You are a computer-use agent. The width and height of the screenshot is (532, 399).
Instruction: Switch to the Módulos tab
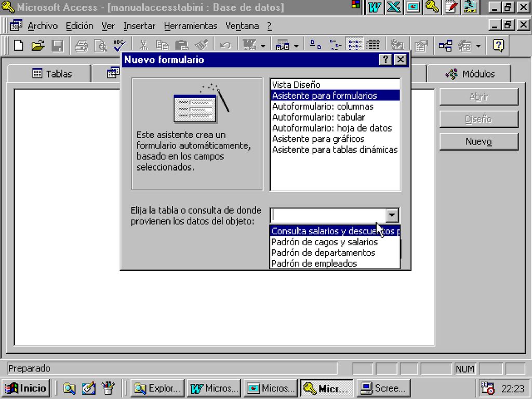click(469, 74)
